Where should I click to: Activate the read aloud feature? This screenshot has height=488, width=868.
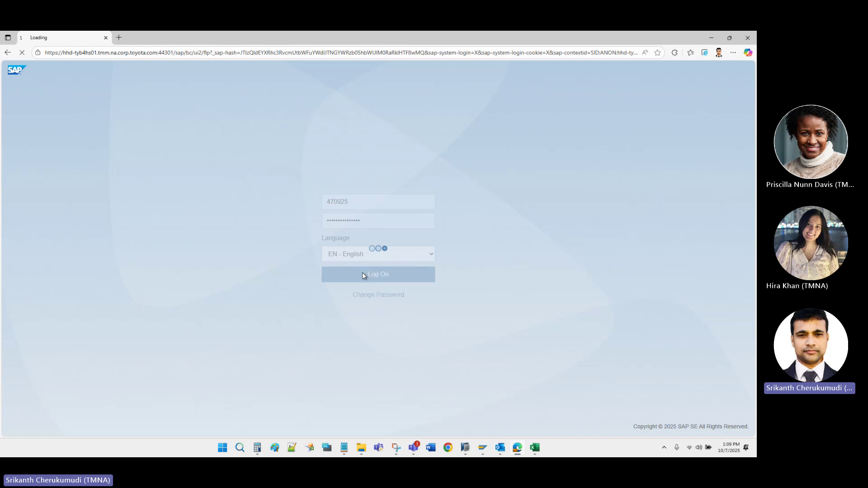(646, 52)
